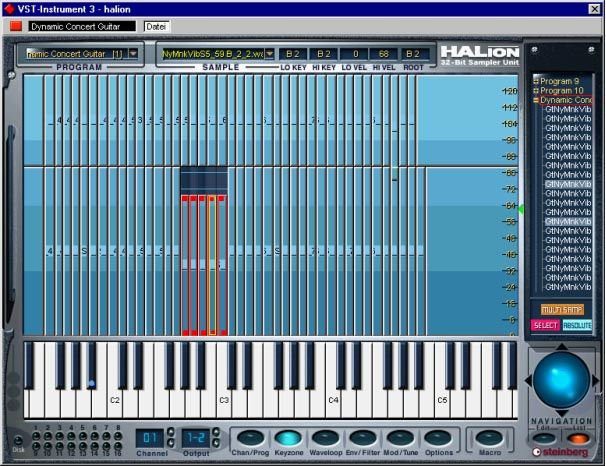This screenshot has height=466, width=606.
Task: Play the C5 piano key
Action: click(442, 404)
